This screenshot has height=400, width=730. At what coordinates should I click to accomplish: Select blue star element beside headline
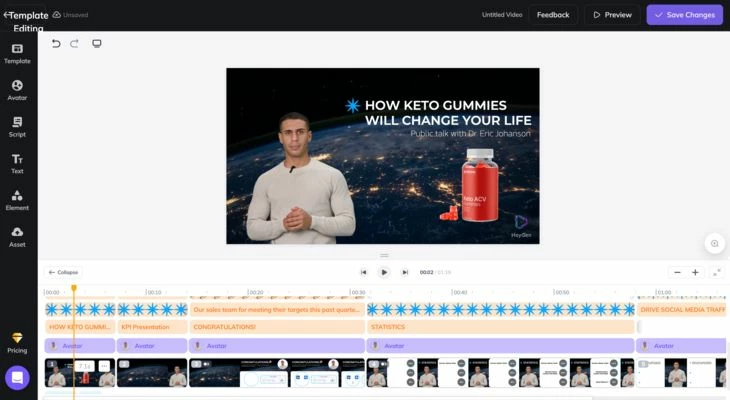click(352, 106)
